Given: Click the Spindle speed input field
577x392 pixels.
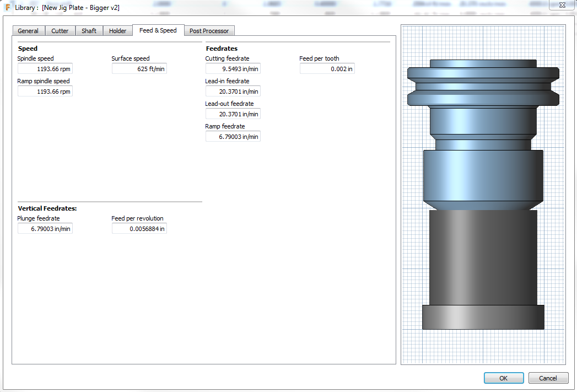Looking at the screenshot, I should click(x=45, y=69).
